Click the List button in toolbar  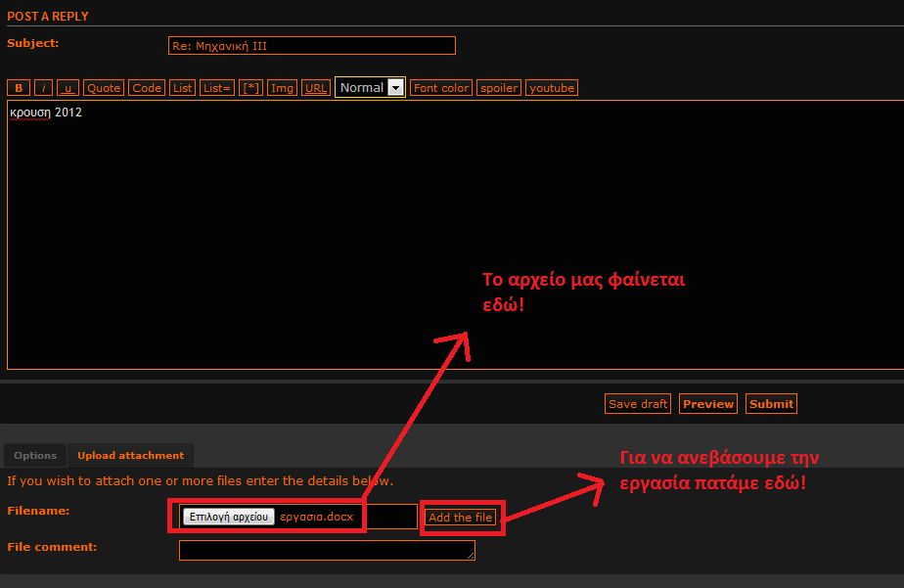pos(182,88)
